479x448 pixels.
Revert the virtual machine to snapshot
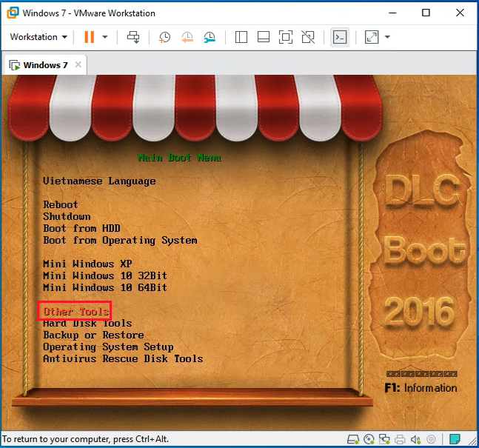coord(187,37)
